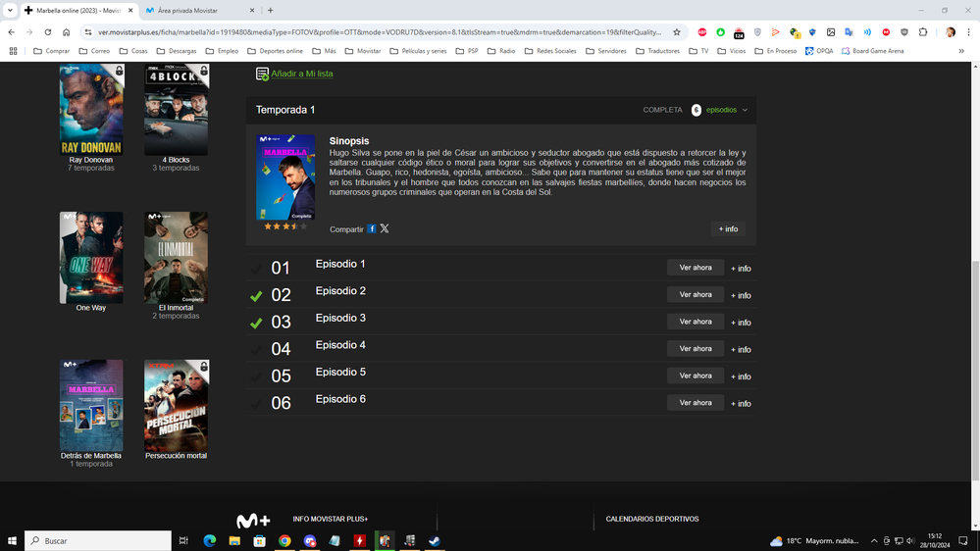This screenshot has height=551, width=980.
Task: Click the address bar URL field
Action: [x=380, y=32]
